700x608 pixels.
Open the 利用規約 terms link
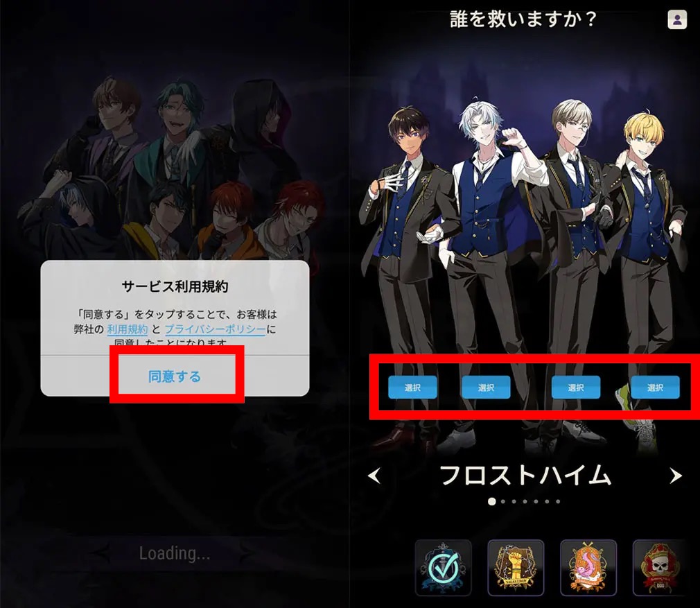128,329
